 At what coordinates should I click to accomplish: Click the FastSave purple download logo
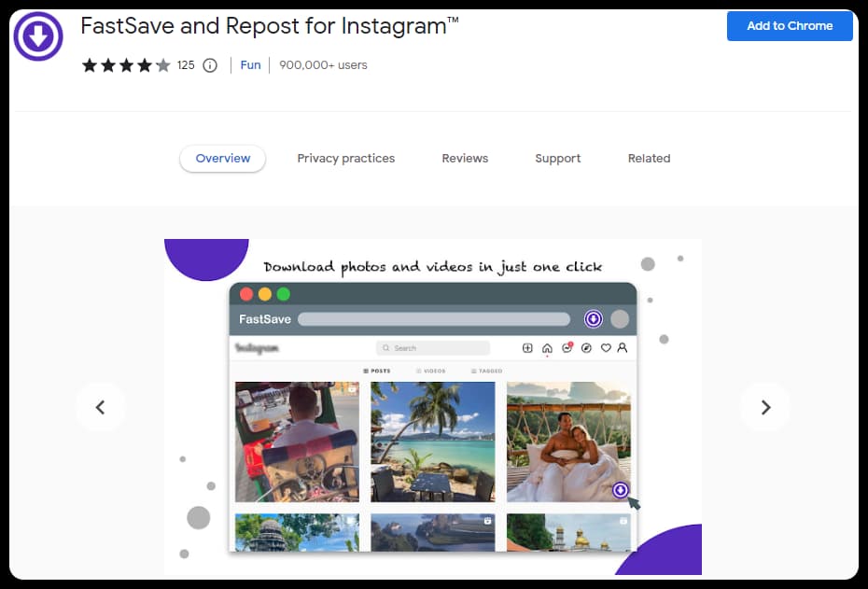(x=38, y=36)
